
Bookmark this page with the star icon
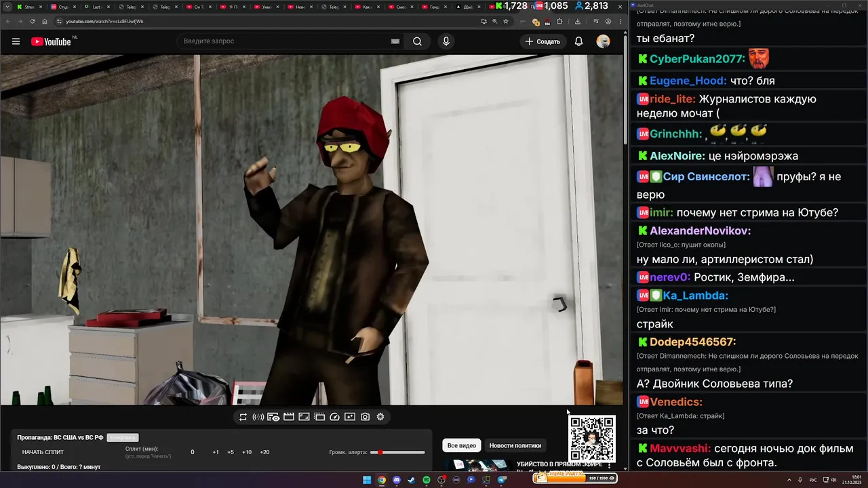pyautogui.click(x=506, y=21)
